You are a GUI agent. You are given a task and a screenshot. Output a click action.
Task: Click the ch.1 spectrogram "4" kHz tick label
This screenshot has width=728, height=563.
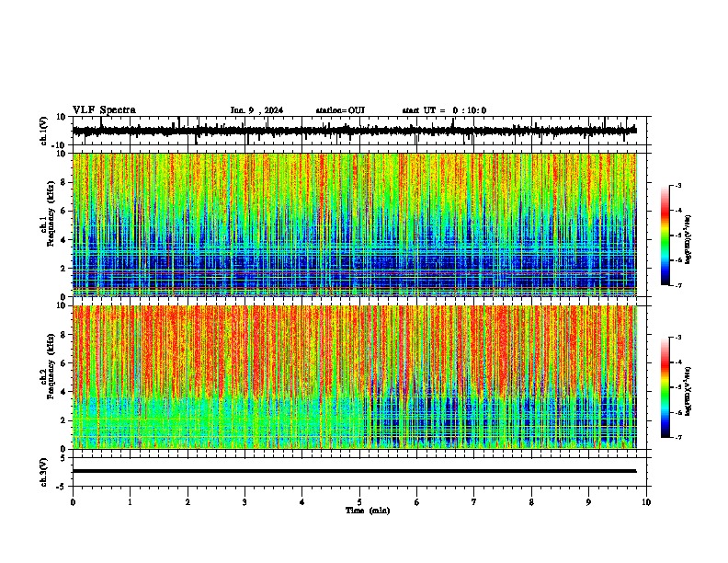[63, 240]
